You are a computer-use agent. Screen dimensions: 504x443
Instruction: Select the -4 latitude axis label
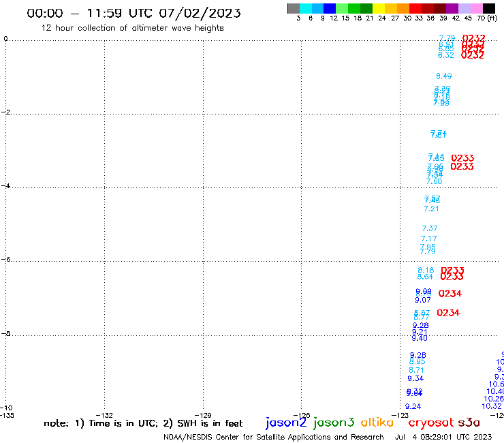coord(5,185)
